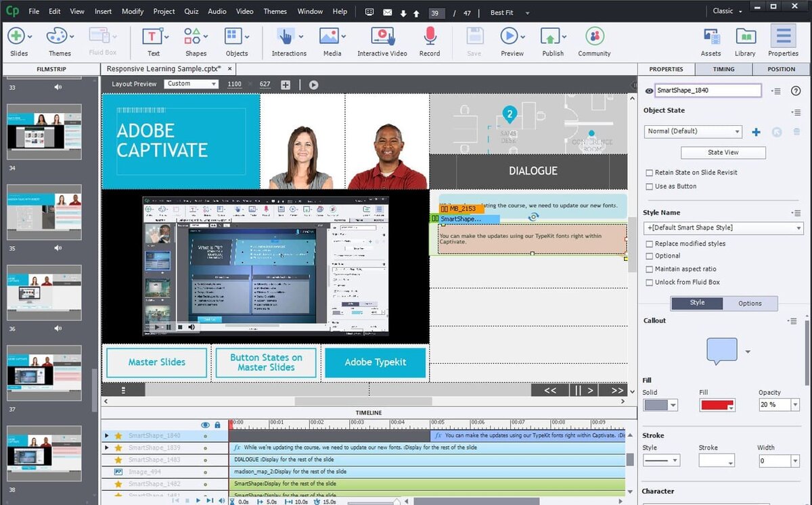Open the Assets panel icon
Screen dimensions: 812x505
pyautogui.click(x=710, y=37)
